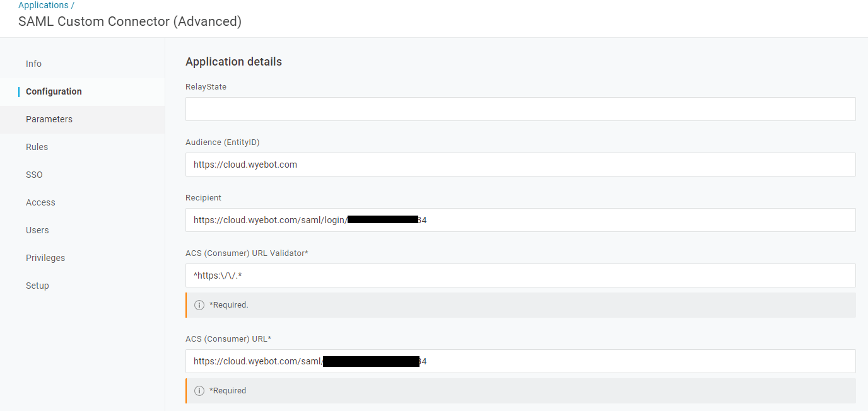The height and width of the screenshot is (411, 868).
Task: Select the ACS (Consumer) URL field
Action: (520, 361)
